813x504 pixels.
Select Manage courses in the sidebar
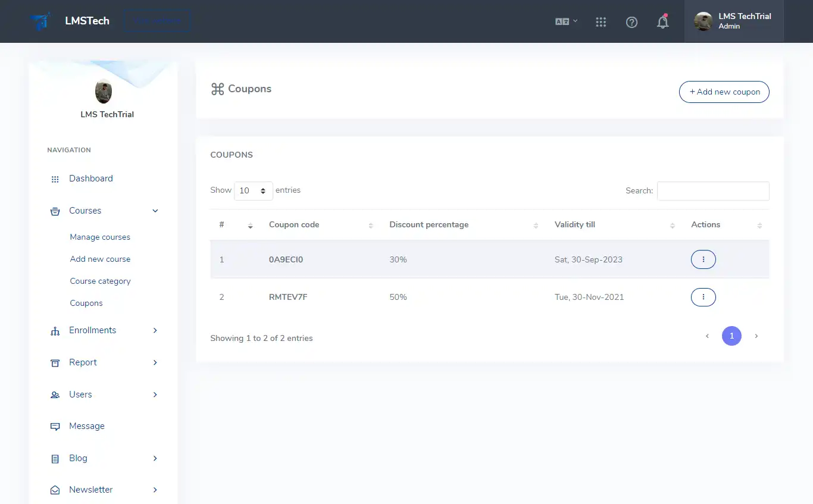[x=100, y=237]
